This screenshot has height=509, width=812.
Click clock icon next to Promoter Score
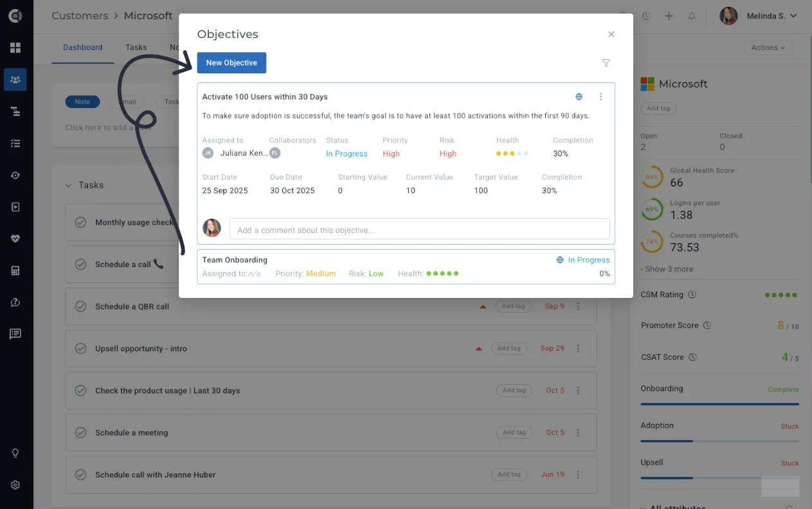tap(707, 326)
